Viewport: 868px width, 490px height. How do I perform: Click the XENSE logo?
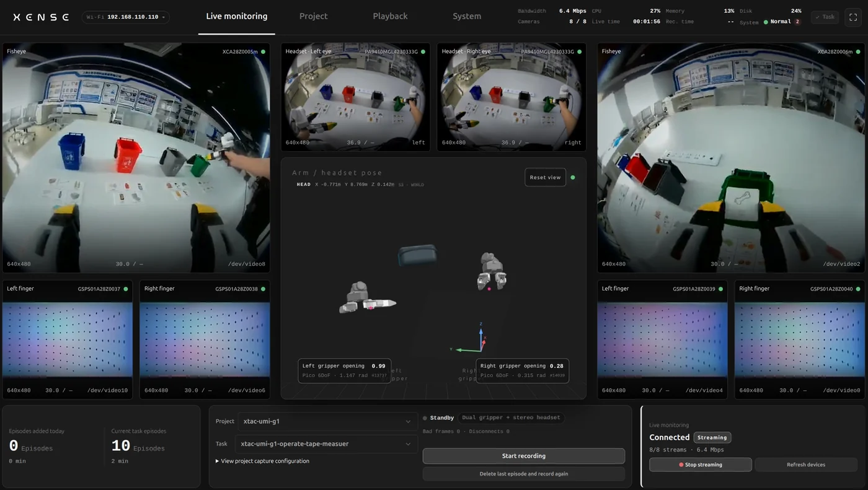[41, 17]
